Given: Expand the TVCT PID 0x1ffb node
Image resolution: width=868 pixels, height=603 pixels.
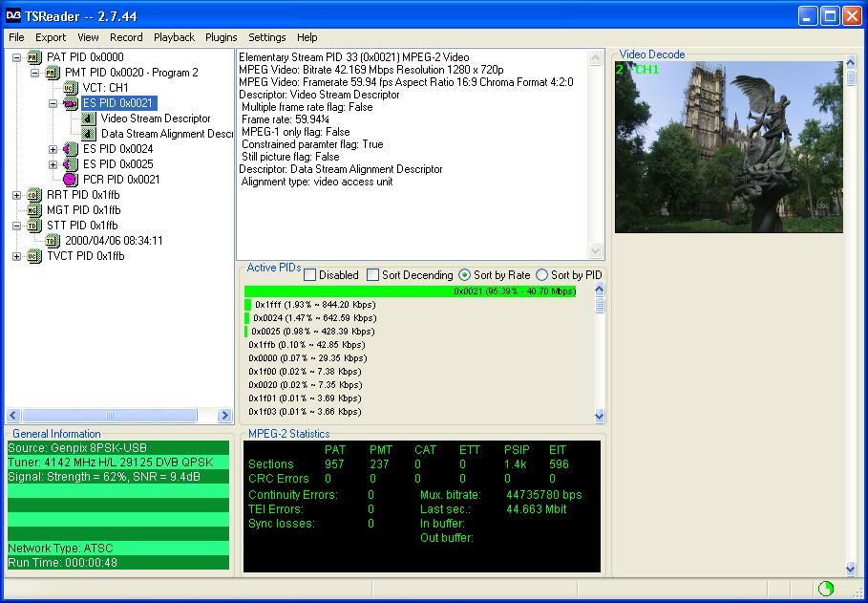Looking at the screenshot, I should 16,256.
